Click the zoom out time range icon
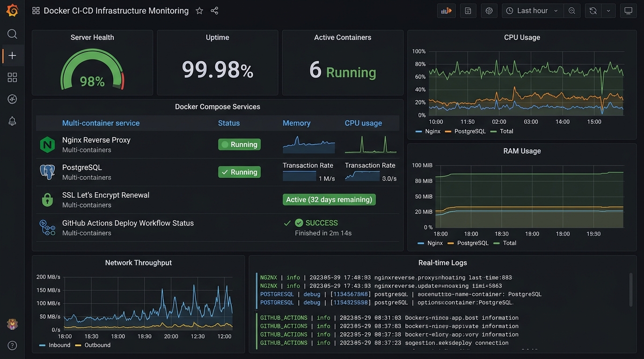 coord(572,11)
